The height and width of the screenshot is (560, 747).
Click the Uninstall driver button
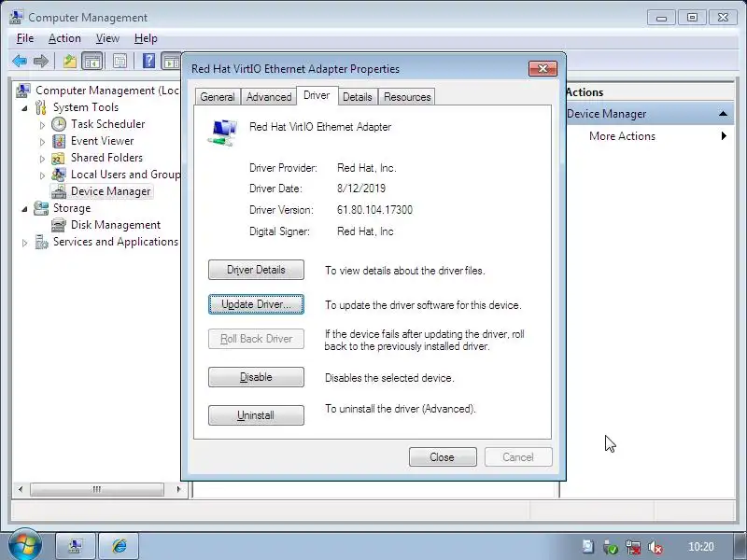[256, 415]
